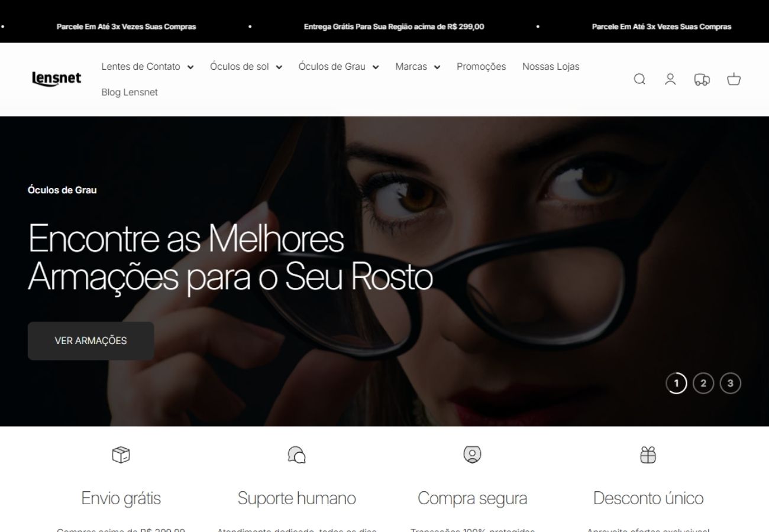Viewport: 769px width, 532px height.
Task: Click the Lensnet logo
Action: pos(57,79)
